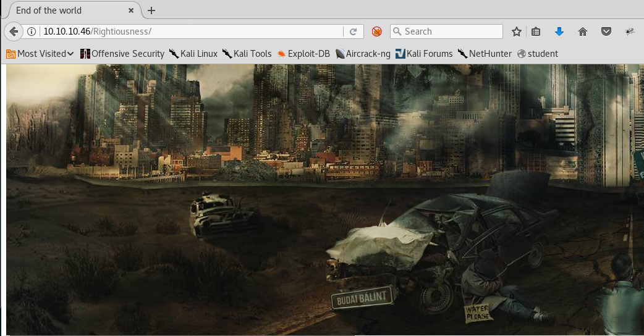
Task: Open the Kali Tools bookmark
Action: [247, 54]
